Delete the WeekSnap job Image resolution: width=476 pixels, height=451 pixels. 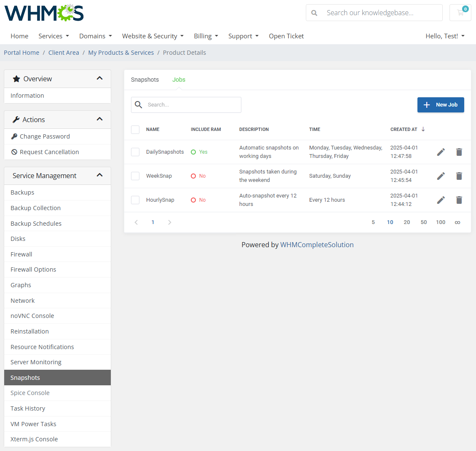coord(459,176)
